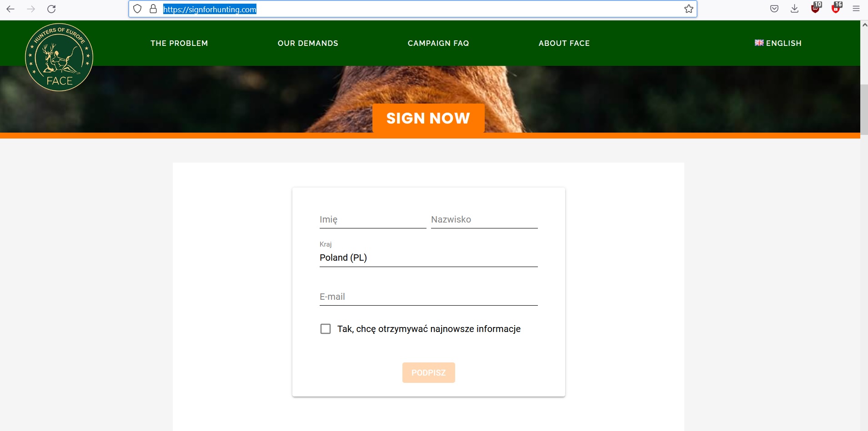Focus the E-mail input field
The image size is (868, 431).
428,297
